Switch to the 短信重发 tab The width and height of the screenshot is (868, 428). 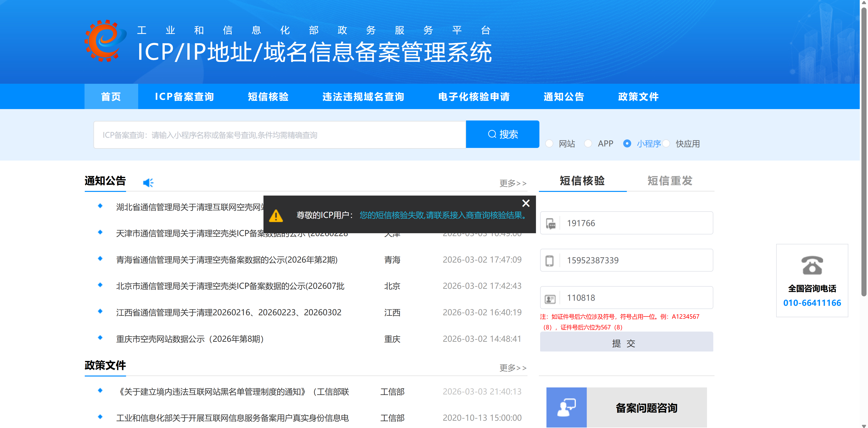pyautogui.click(x=670, y=181)
